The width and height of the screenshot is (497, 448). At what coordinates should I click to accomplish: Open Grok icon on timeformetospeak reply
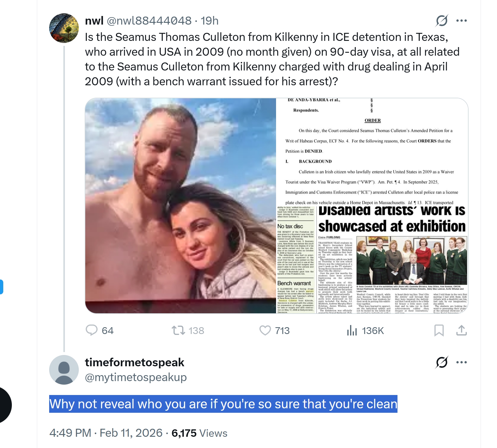pos(442,362)
